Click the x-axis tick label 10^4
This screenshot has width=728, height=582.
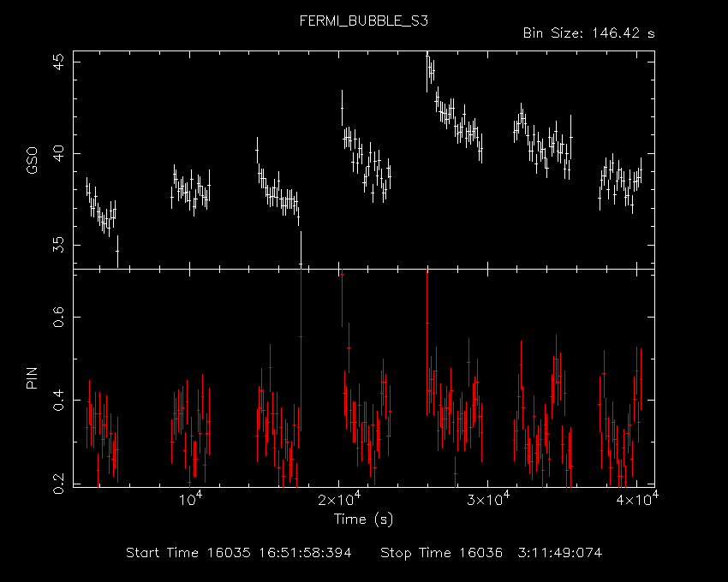[189, 499]
